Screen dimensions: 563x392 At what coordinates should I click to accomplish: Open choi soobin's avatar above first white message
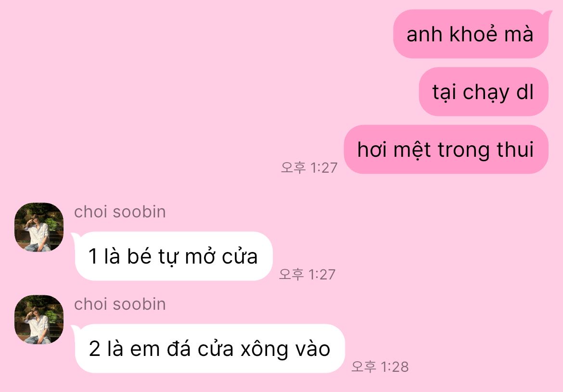pyautogui.click(x=39, y=227)
